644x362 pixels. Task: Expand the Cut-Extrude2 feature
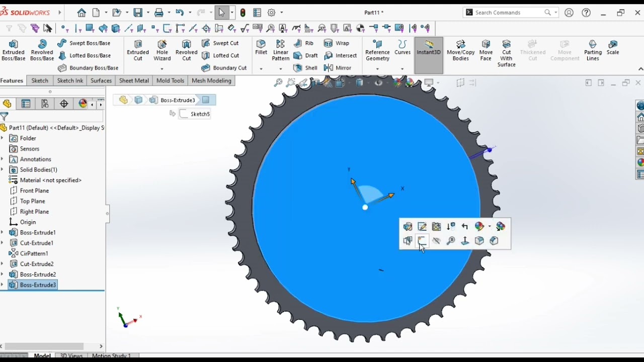3,263
